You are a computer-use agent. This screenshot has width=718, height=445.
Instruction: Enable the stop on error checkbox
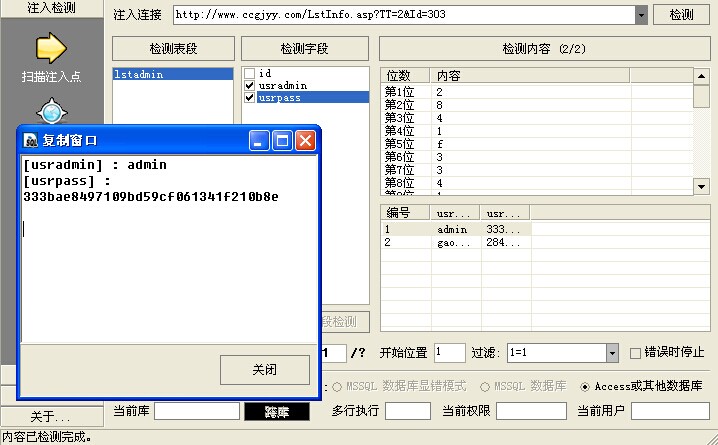(635, 353)
